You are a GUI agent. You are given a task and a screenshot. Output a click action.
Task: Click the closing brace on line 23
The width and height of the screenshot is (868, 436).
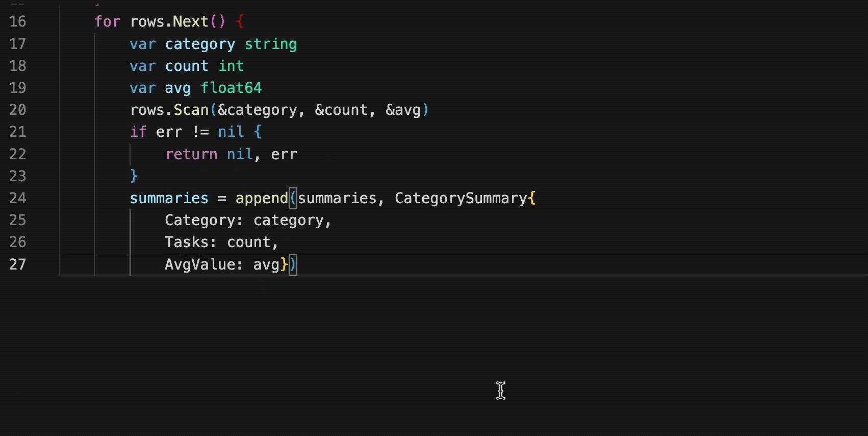[134, 176]
